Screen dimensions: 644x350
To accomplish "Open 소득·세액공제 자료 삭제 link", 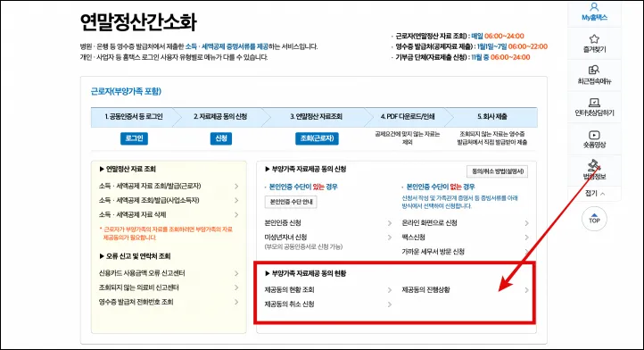I will 132,214.
